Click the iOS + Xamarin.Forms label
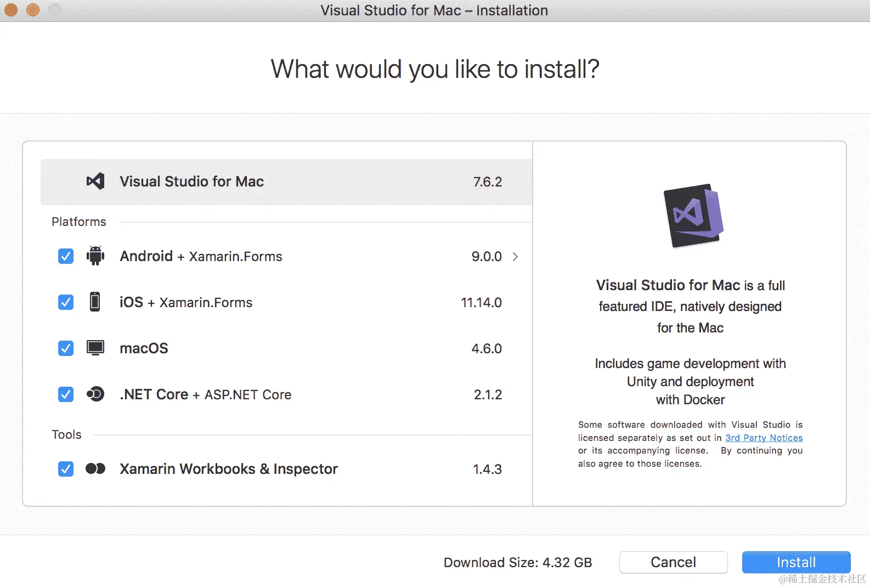Screen dimensions: 870x588 click(186, 302)
